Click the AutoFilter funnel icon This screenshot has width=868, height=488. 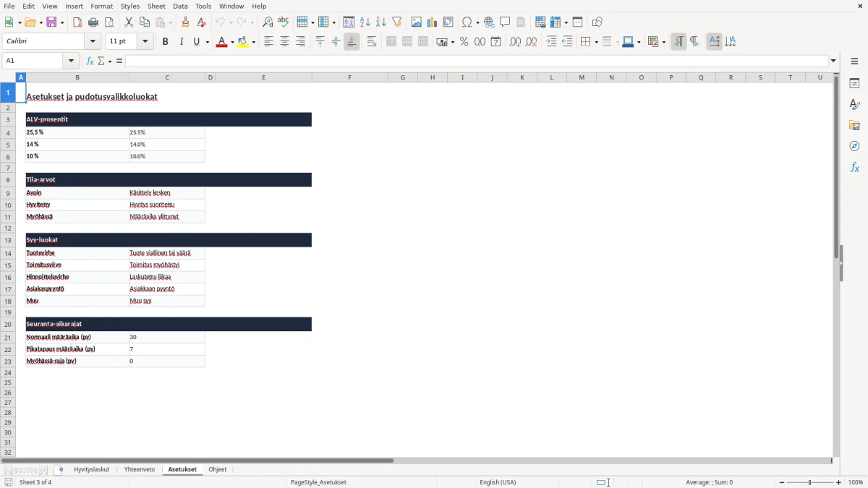coord(396,22)
